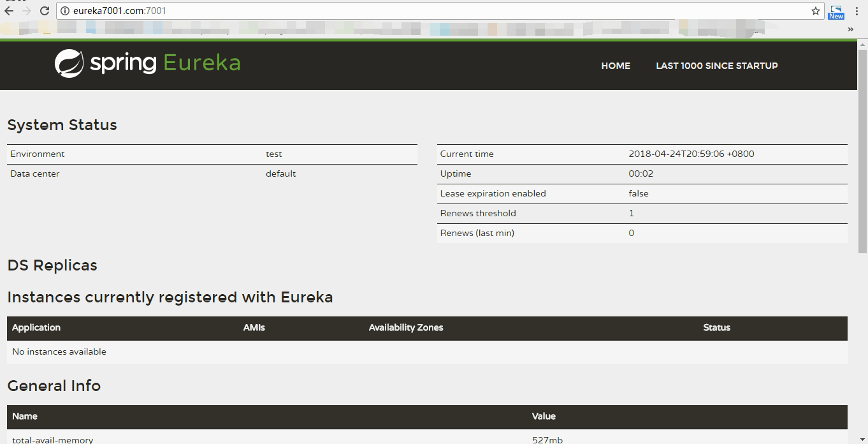
Task: Click the Status column header
Action: 717,327
